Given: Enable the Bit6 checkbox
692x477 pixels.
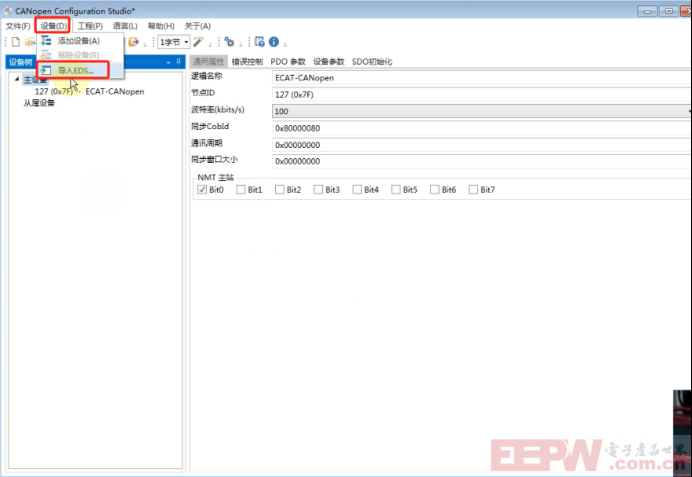Looking at the screenshot, I should coord(435,190).
